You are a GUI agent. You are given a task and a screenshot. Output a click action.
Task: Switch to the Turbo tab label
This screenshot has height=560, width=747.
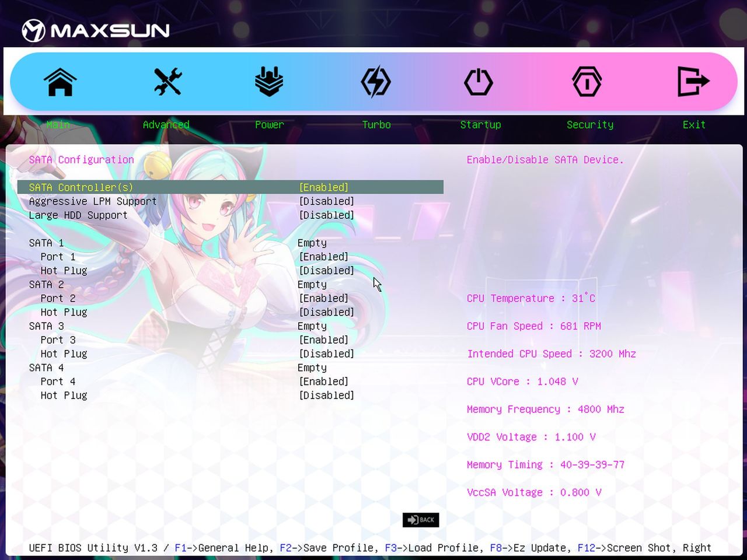pyautogui.click(x=376, y=125)
